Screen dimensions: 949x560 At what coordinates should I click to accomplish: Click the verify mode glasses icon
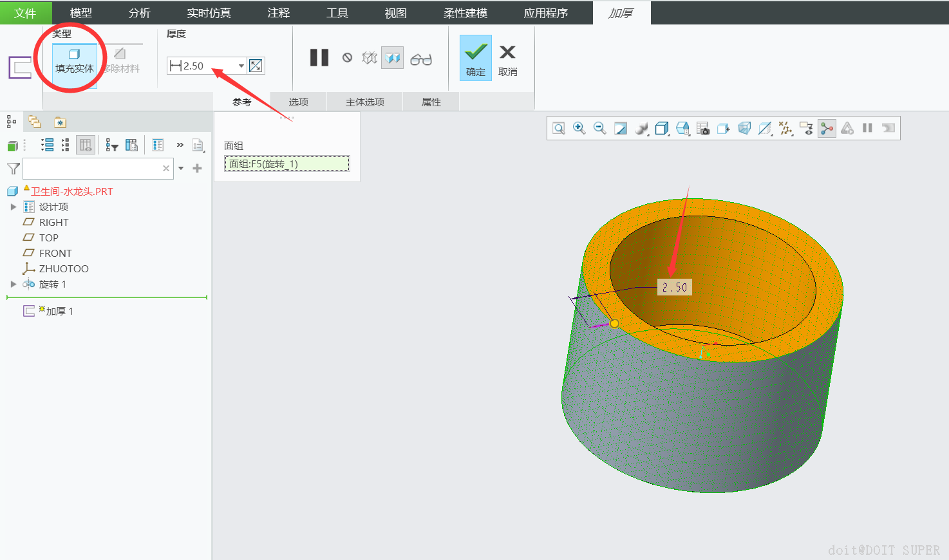(x=421, y=59)
